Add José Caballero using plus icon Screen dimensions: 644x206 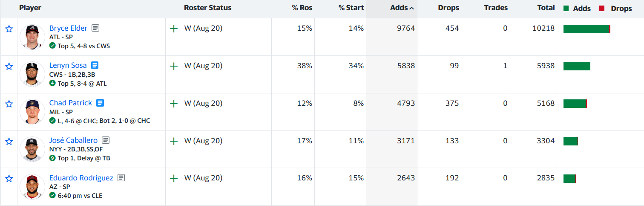coord(174,141)
